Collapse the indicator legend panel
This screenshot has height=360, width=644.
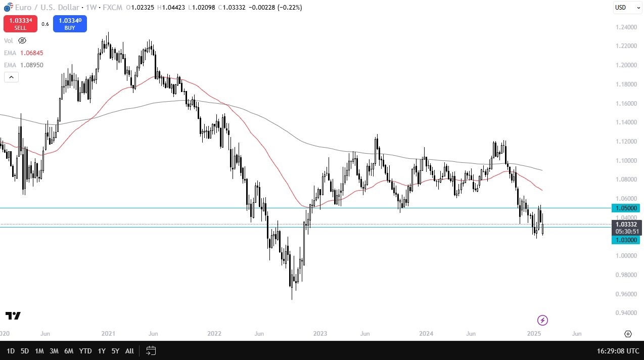pos(11,77)
